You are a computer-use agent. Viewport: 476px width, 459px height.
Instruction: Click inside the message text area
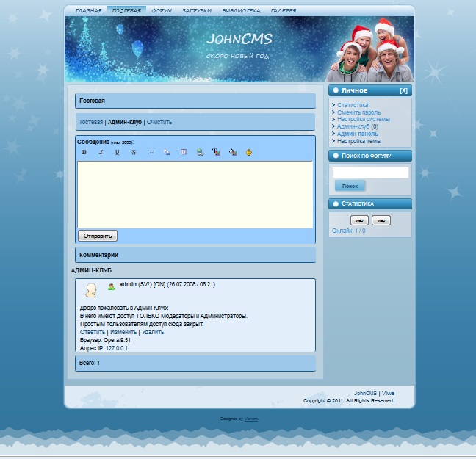pos(195,195)
